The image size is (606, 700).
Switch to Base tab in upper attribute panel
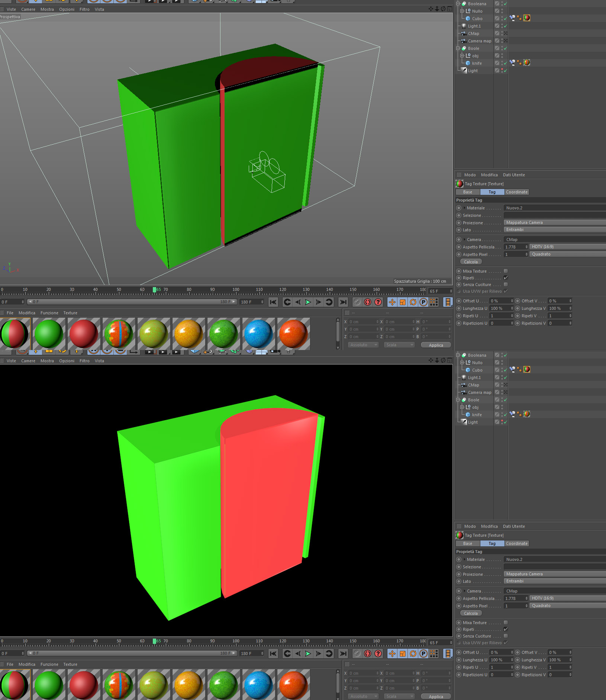[468, 192]
